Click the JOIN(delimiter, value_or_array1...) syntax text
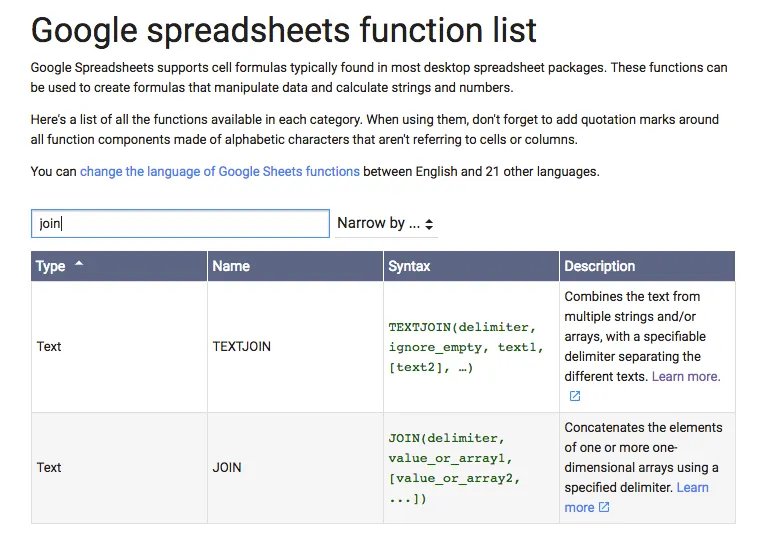Screen dimensions: 771x543 pos(454,468)
